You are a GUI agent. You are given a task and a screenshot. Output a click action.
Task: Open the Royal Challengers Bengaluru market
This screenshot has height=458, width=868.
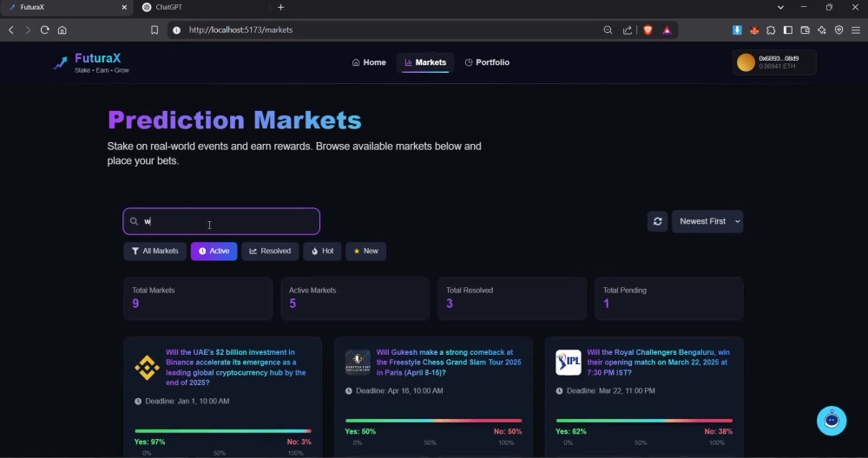pos(658,363)
